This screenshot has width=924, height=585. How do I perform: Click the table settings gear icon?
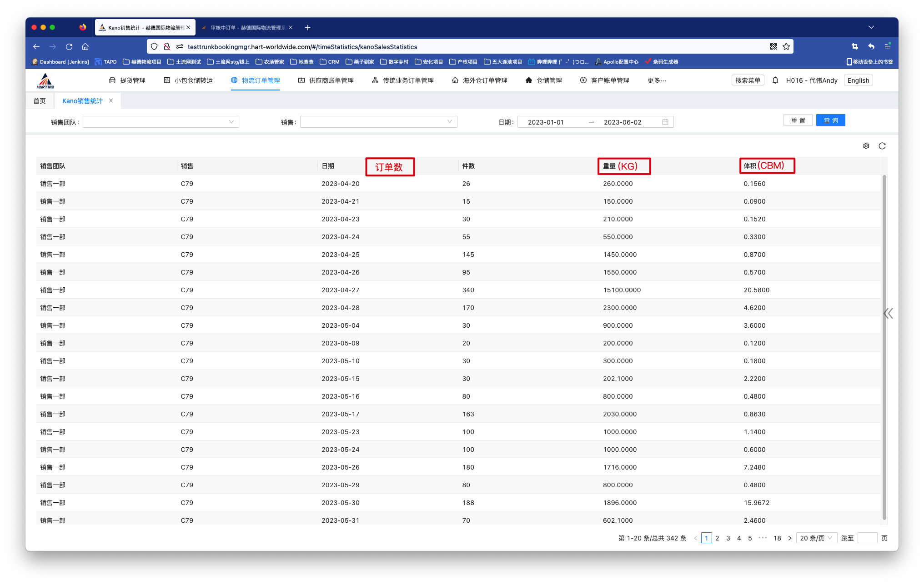pyautogui.click(x=866, y=146)
